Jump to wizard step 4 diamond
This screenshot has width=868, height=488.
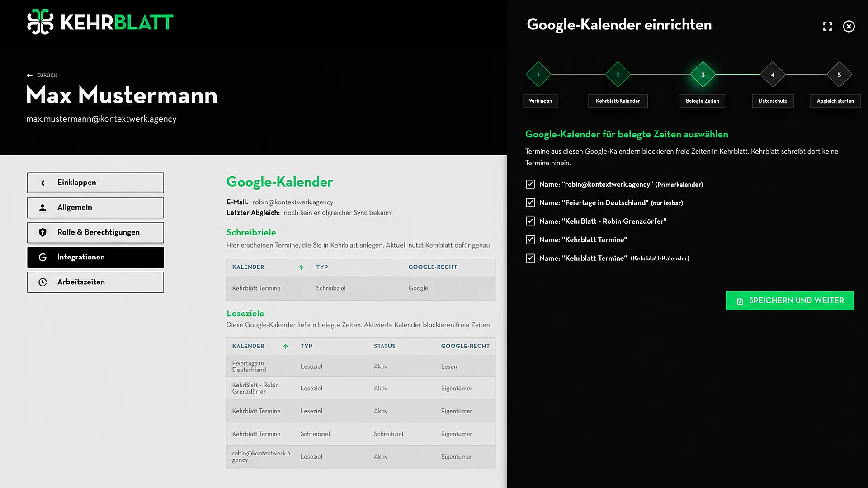pos(773,75)
